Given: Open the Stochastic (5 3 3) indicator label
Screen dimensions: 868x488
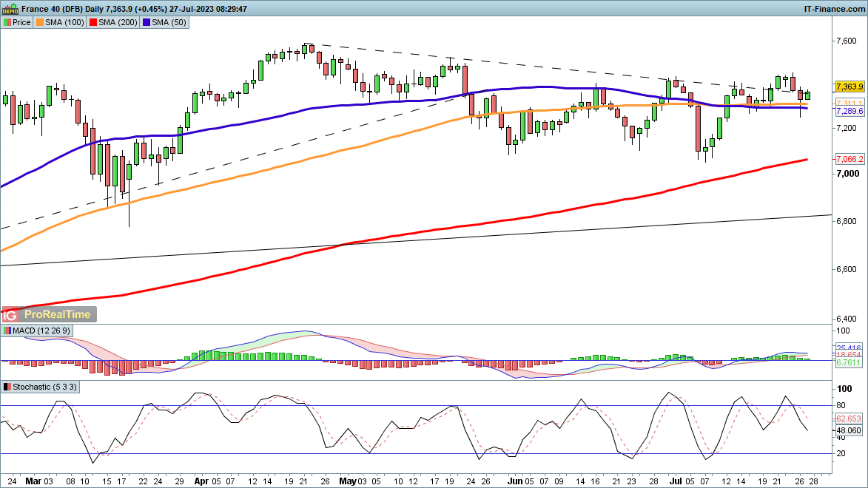Looking at the screenshot, I should [45, 387].
